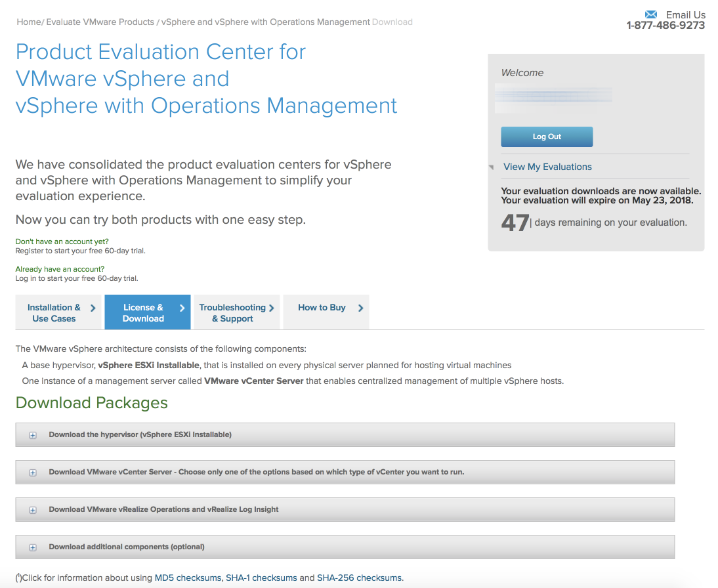
Task: Click the chevron arrow on How to Buy
Action: coord(360,308)
